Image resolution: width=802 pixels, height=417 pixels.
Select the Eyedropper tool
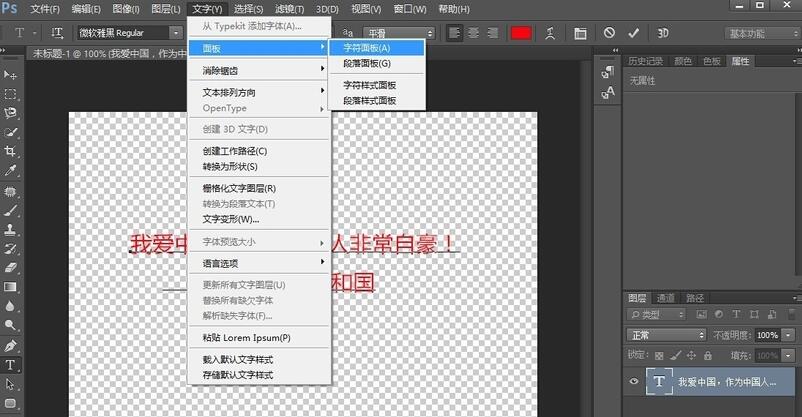[x=10, y=170]
